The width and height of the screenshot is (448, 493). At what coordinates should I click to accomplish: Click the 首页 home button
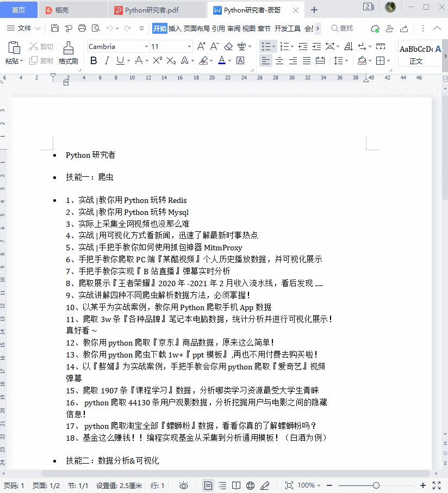click(18, 10)
